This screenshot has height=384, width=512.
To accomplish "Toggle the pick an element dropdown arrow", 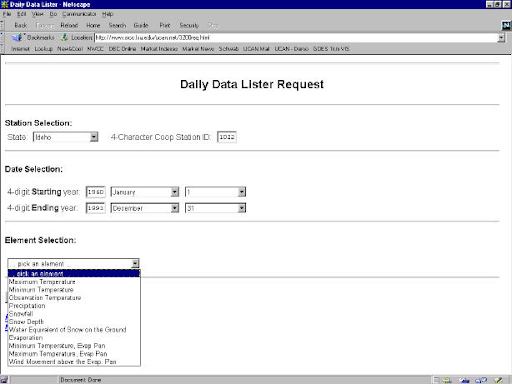I will [x=135, y=264].
